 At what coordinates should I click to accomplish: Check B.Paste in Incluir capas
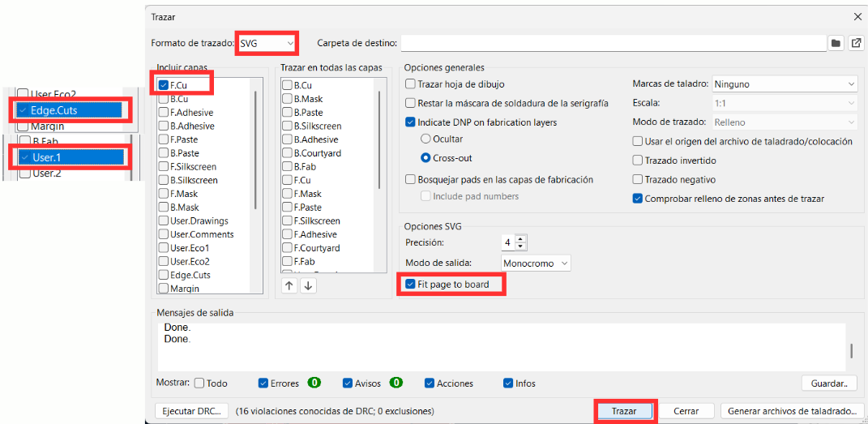pyautogui.click(x=164, y=153)
